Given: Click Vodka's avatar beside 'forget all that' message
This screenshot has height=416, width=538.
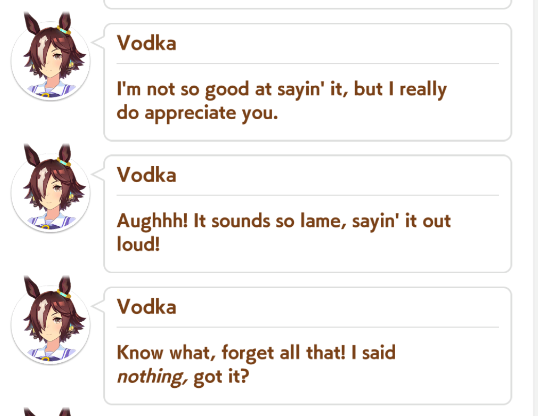Looking at the screenshot, I should (x=51, y=320).
